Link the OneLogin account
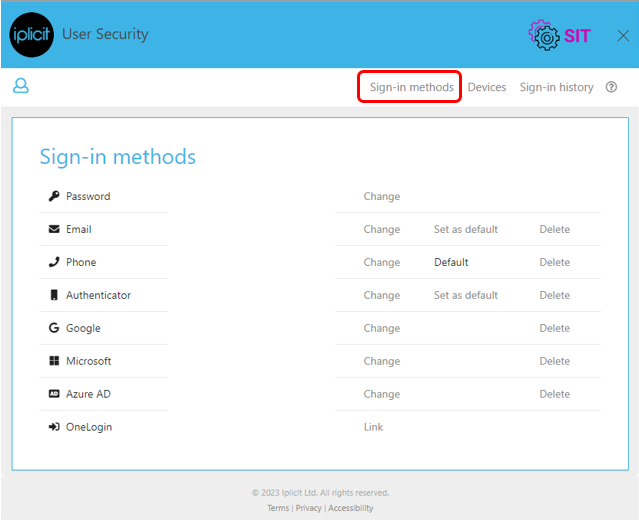The height and width of the screenshot is (520, 639). [373, 427]
